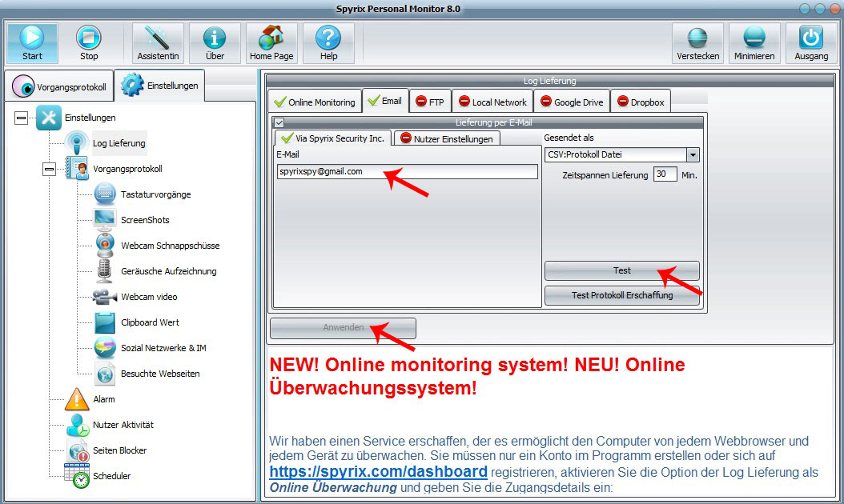Select the Tastaturvorgänge keyboard icon
The width and height of the screenshot is (844, 504).
[105, 194]
